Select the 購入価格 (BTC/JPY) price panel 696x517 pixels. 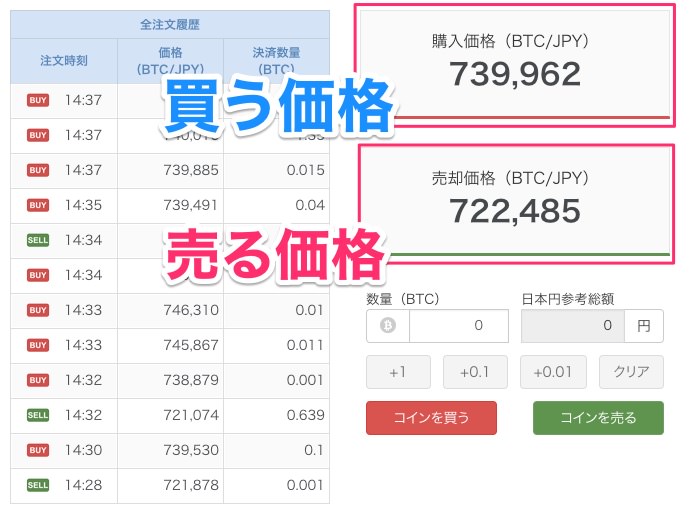(x=514, y=63)
